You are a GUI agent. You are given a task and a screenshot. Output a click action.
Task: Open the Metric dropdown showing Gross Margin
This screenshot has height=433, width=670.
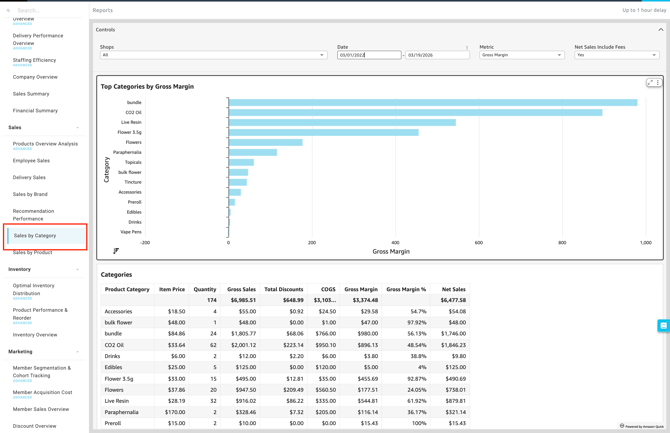point(521,55)
